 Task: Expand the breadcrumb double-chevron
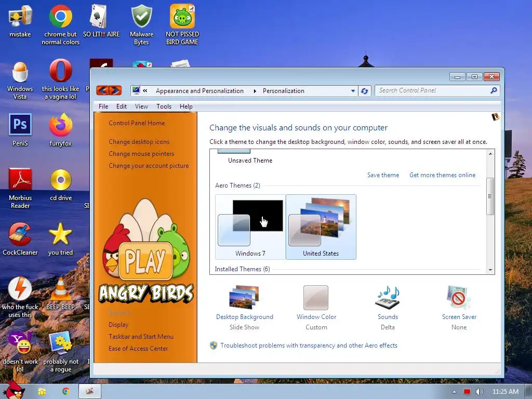pos(145,90)
